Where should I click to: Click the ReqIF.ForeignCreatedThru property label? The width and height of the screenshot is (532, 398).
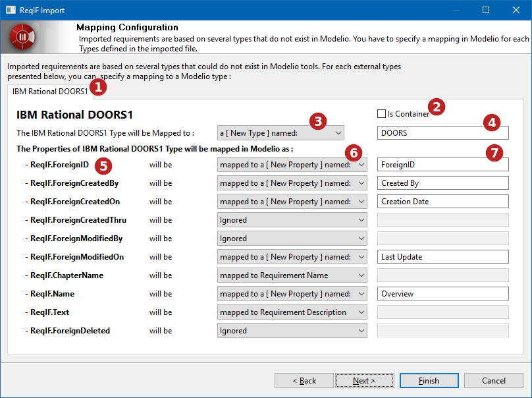click(x=78, y=220)
